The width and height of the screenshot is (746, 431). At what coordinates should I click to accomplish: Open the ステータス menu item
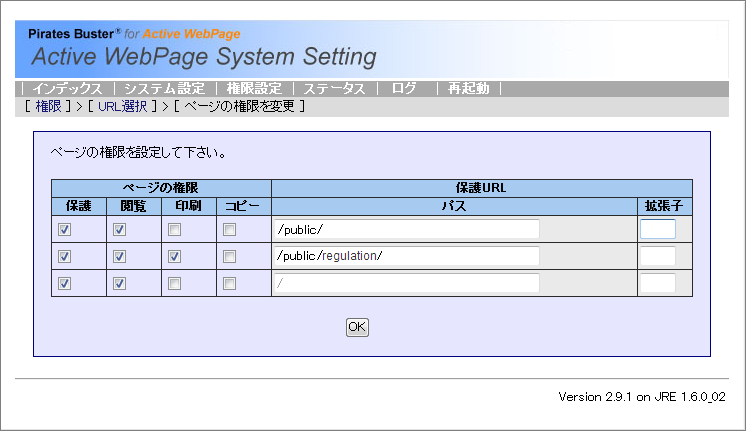(x=335, y=89)
